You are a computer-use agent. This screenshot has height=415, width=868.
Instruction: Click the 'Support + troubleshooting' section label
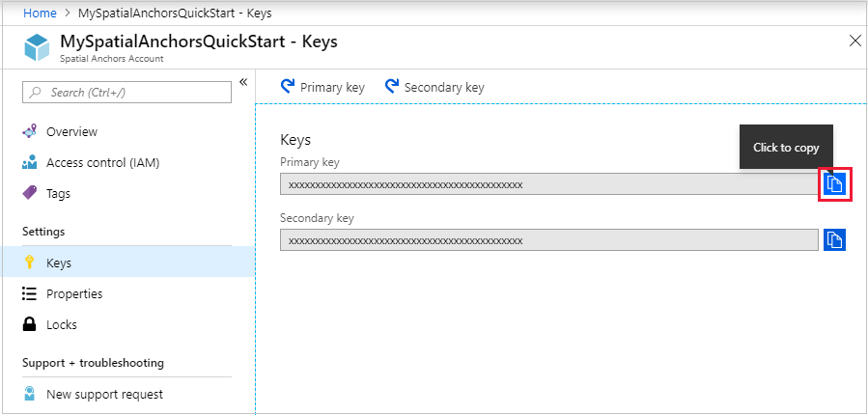[x=93, y=363]
